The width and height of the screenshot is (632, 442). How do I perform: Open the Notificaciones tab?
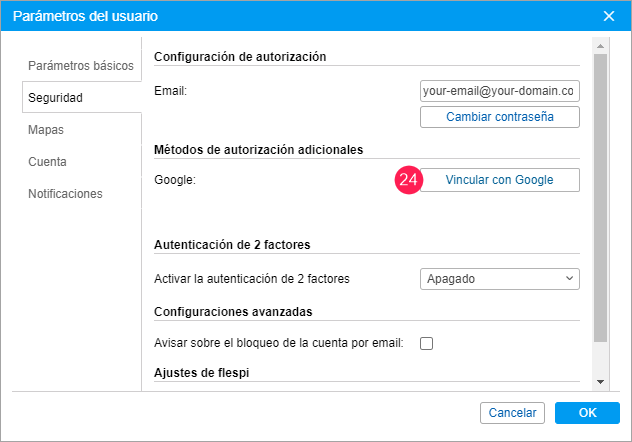(66, 194)
